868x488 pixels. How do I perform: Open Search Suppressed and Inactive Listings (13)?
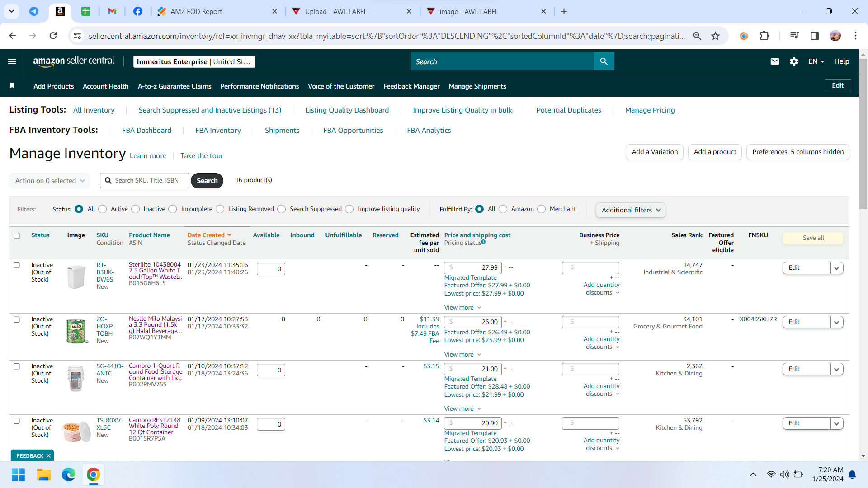coord(210,110)
